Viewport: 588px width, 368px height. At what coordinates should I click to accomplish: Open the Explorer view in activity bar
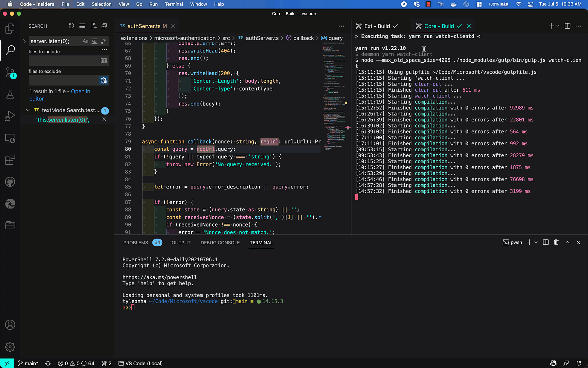point(10,29)
